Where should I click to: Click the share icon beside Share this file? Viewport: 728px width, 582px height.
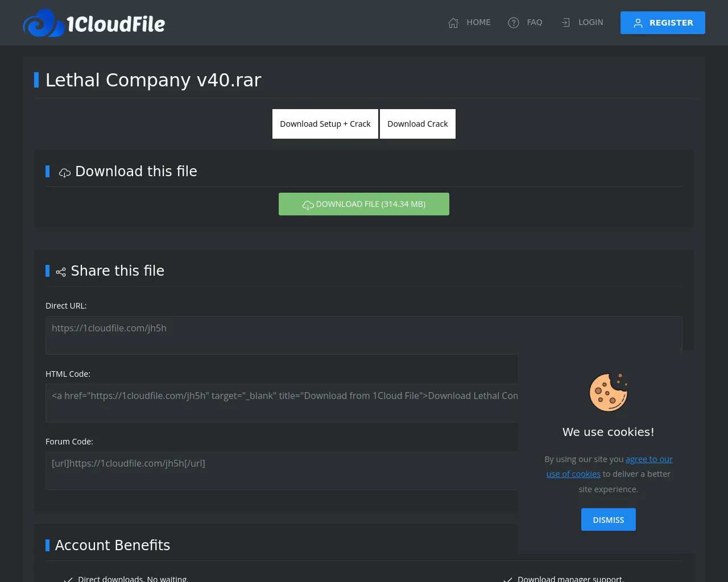[61, 272]
